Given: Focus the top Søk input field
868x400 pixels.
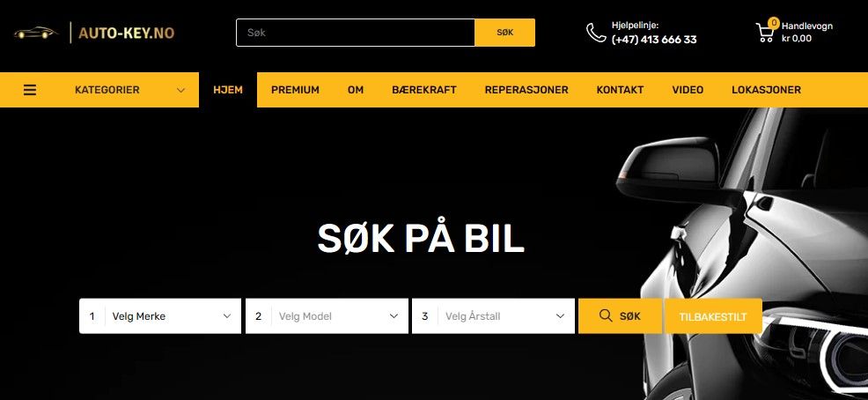Looking at the screenshot, I should click(x=356, y=33).
